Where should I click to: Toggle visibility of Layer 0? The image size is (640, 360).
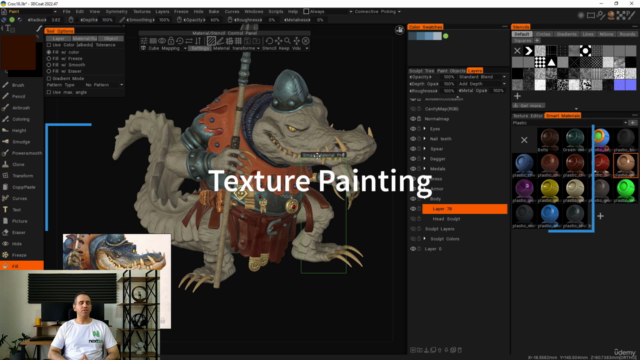(x=413, y=249)
